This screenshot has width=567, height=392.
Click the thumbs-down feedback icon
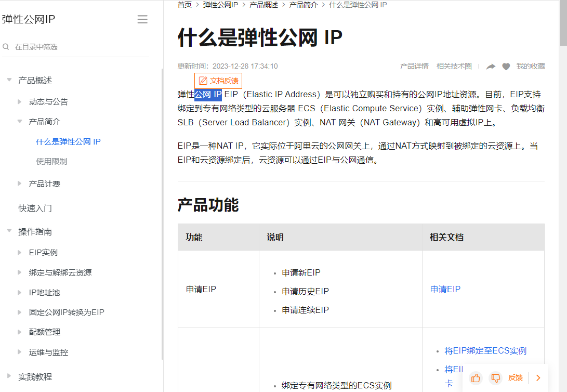tap(495, 378)
